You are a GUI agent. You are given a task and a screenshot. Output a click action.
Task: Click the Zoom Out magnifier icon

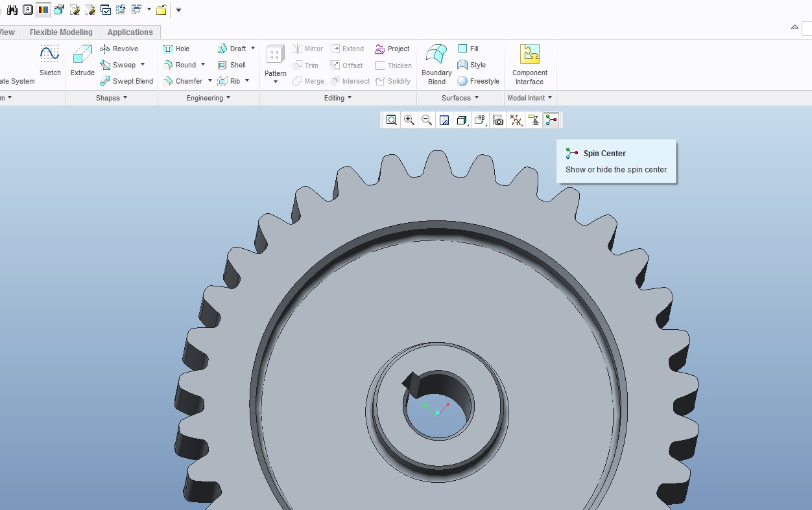(426, 120)
